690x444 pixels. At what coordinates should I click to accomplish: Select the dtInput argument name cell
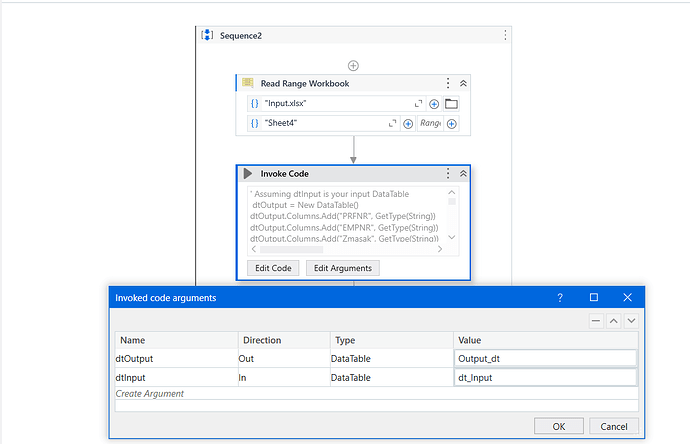click(176, 378)
